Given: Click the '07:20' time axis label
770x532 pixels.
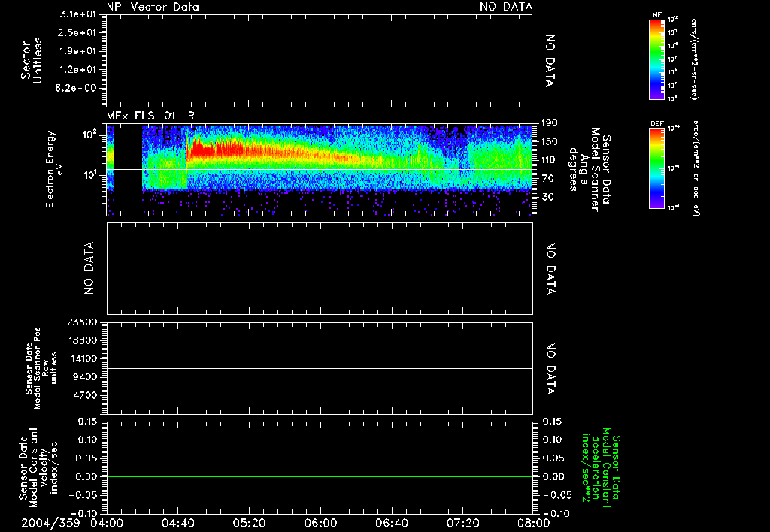Looking at the screenshot, I should coord(462,523).
